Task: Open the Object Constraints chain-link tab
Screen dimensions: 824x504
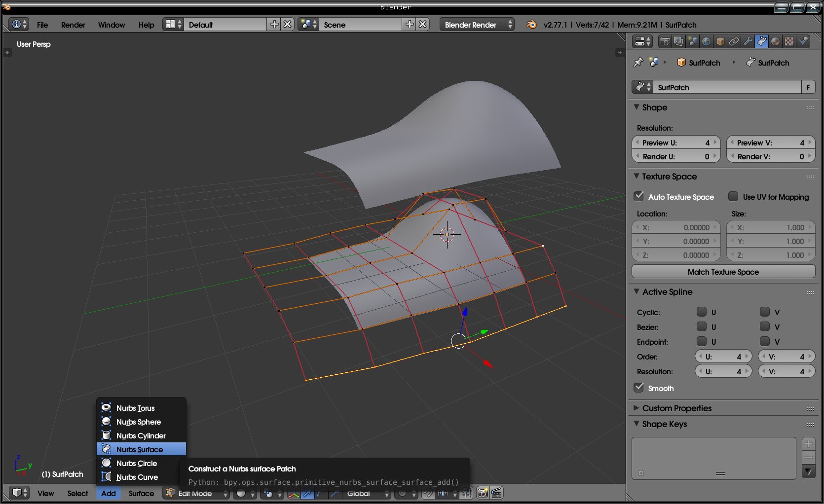Action: point(734,41)
